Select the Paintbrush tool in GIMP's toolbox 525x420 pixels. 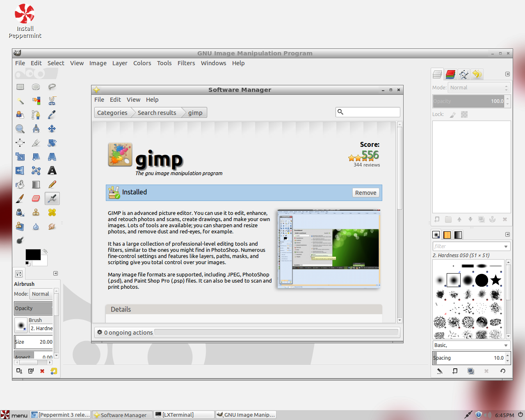pyautogui.click(x=20, y=198)
